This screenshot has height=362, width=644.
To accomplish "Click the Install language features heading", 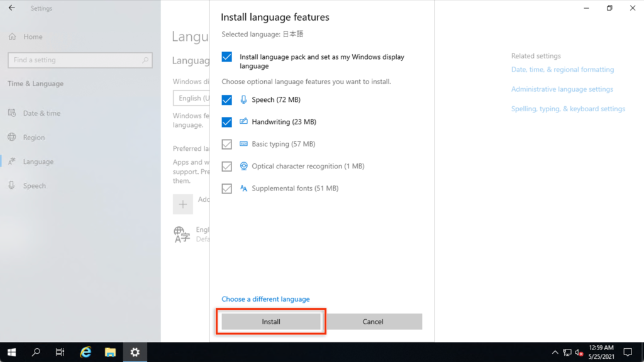I will (x=275, y=17).
